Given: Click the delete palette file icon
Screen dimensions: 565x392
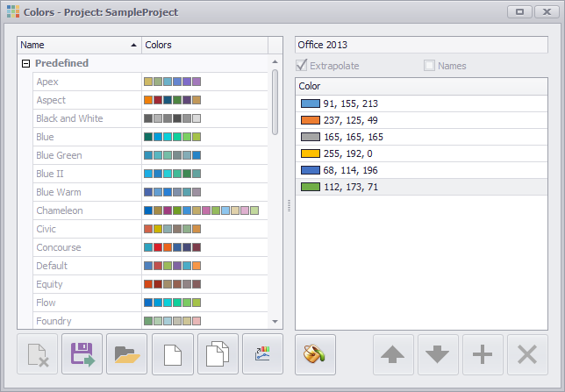Looking at the screenshot, I should (38, 353).
